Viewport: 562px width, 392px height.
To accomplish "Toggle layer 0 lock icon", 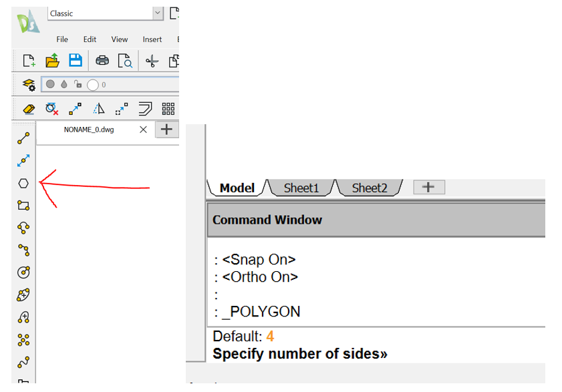I will [78, 84].
